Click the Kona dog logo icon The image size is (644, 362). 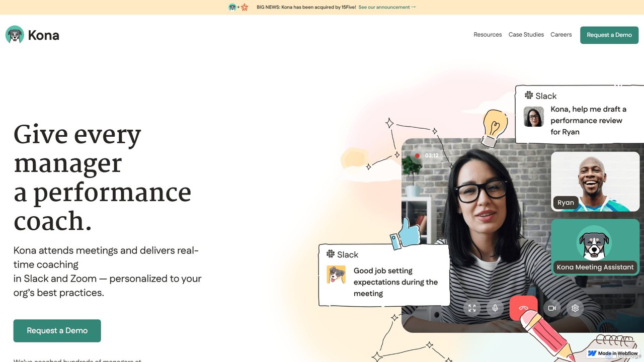15,35
